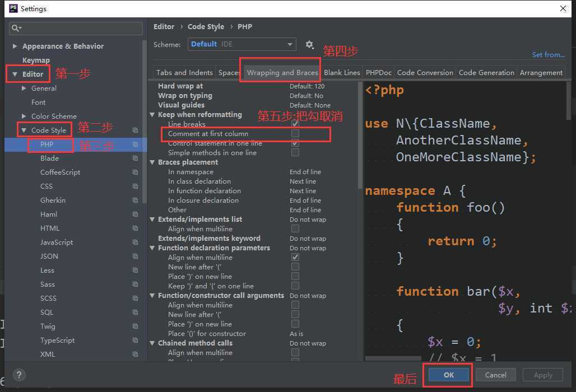Switch to the Code Conversion tab
Viewport: 576px width, 392px height.
(x=425, y=73)
